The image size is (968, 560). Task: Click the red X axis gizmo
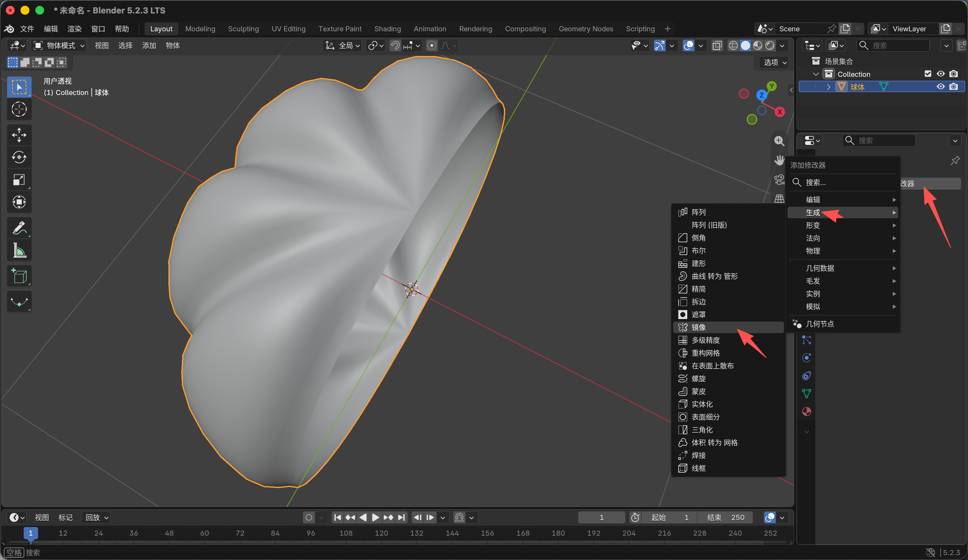click(x=779, y=112)
